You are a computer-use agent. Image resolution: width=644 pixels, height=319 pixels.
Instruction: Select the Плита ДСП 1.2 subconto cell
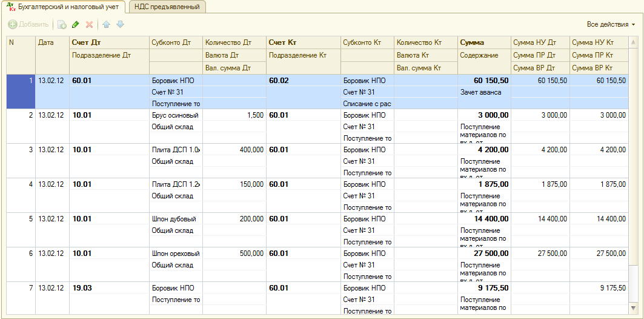click(176, 184)
